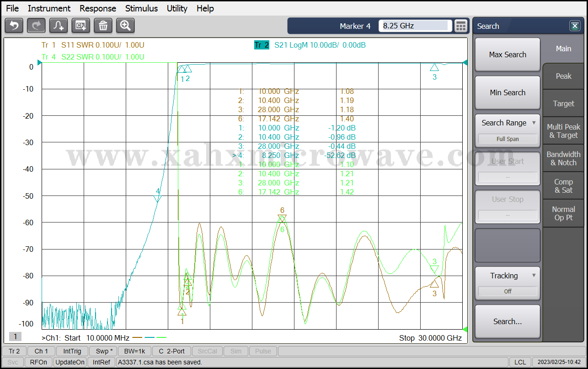The image size is (588, 369).
Task: Click the Min Search button
Action: click(508, 92)
